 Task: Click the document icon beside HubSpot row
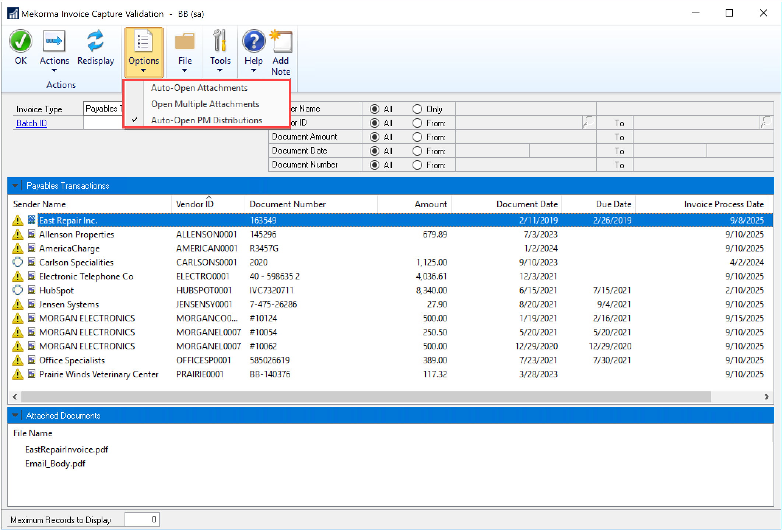(32, 290)
